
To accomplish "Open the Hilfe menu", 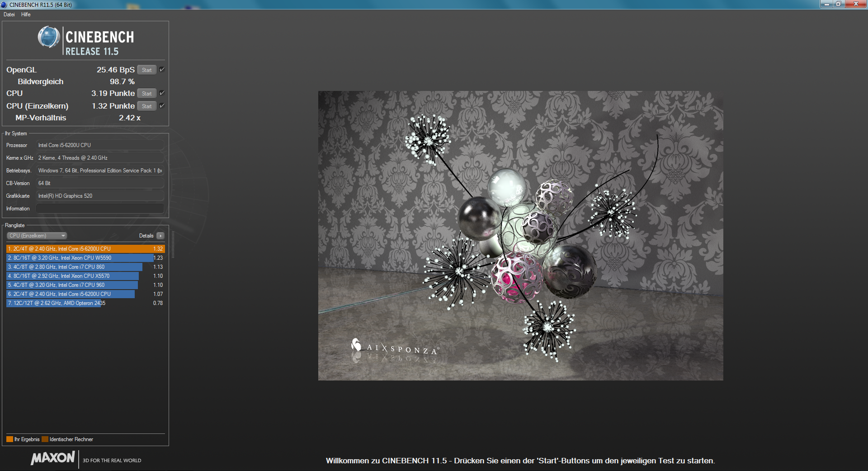I will [x=26, y=14].
